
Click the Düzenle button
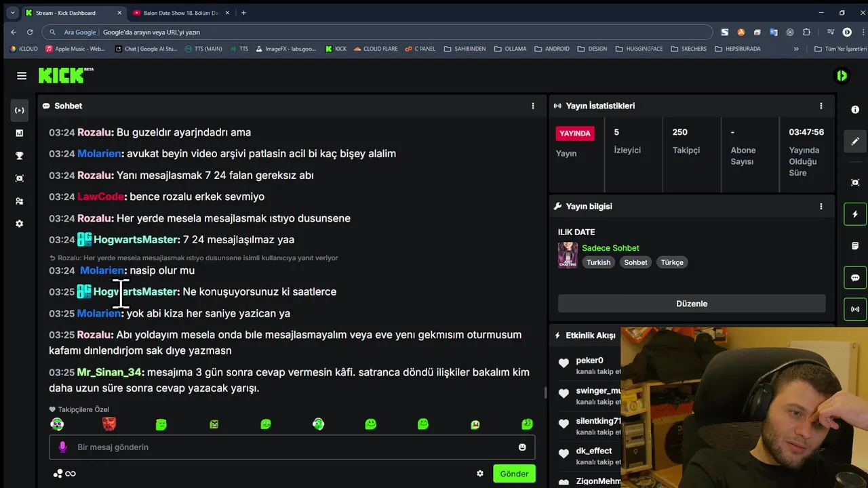point(692,304)
